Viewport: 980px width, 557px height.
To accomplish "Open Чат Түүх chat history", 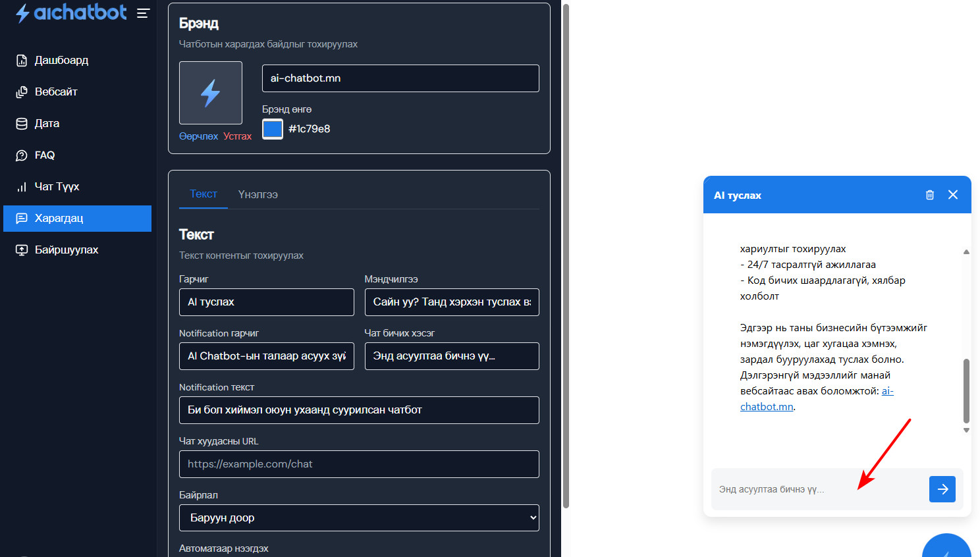I will [x=56, y=187].
